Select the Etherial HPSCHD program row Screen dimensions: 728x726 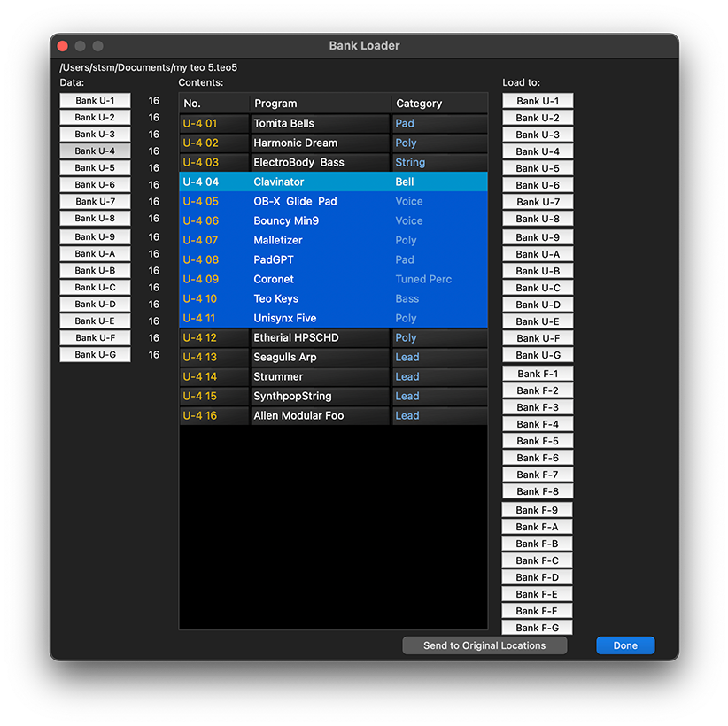click(333, 337)
